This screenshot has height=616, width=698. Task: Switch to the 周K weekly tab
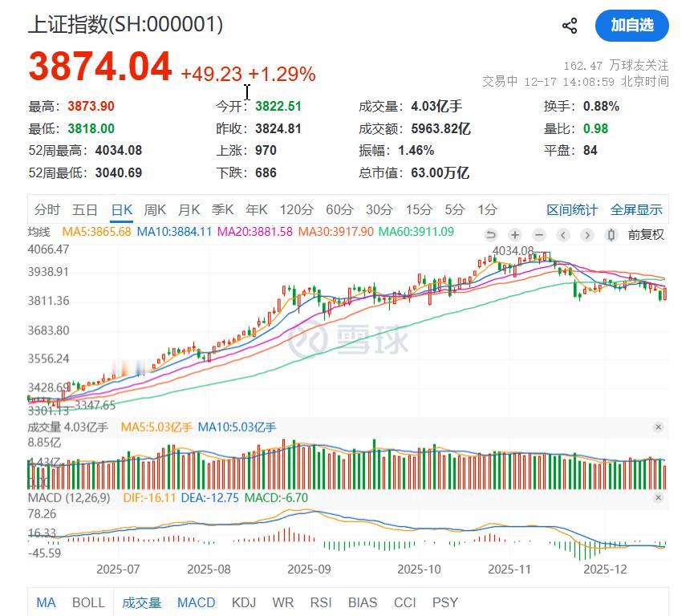coord(154,209)
